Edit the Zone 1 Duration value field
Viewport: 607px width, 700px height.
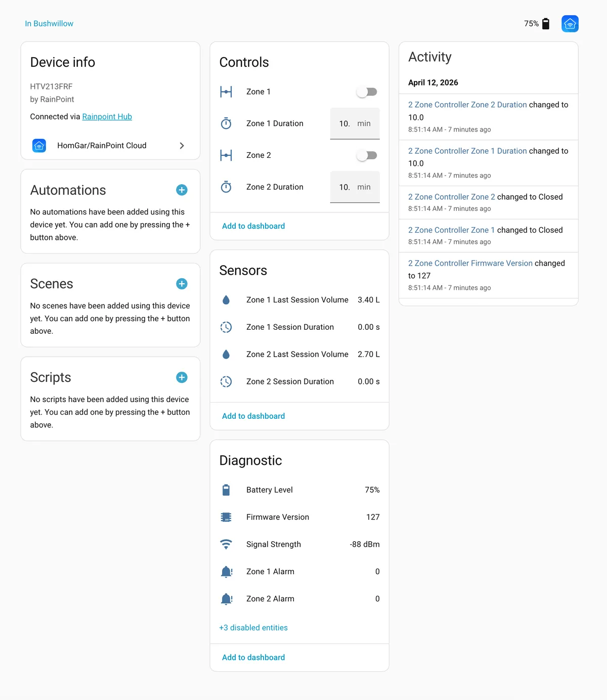pyautogui.click(x=355, y=123)
